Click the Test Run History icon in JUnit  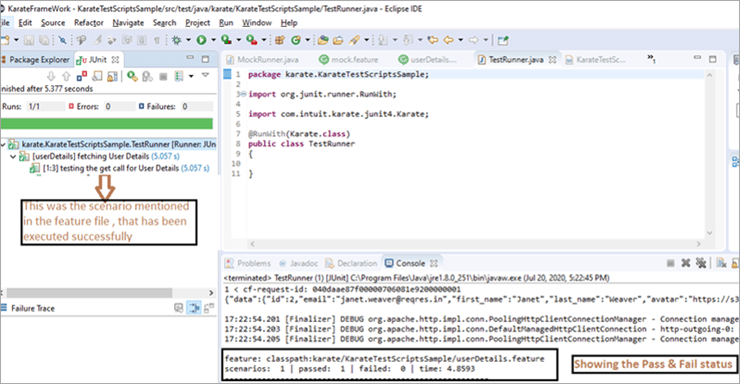pos(179,76)
